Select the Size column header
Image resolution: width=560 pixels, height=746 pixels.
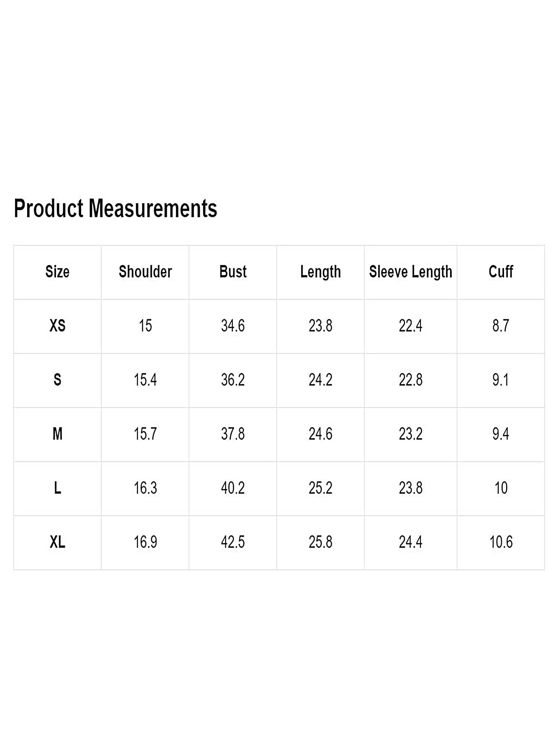click(x=57, y=272)
